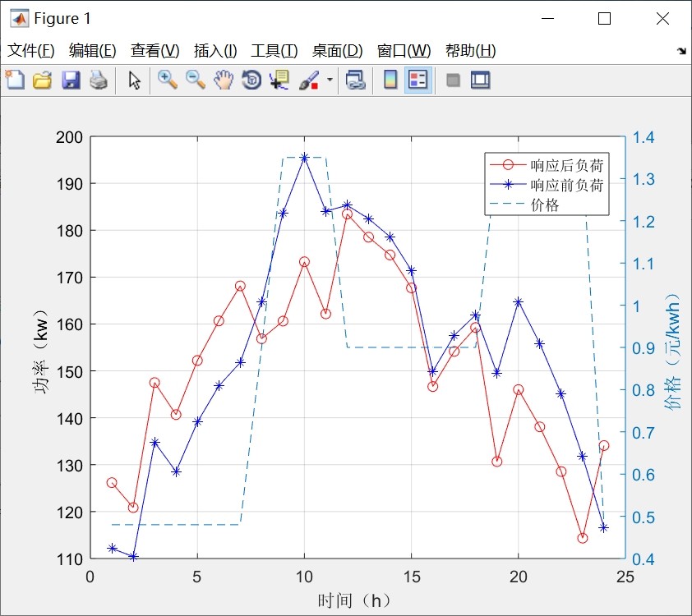The image size is (692, 616).
Task: Click the x-axis label 时间（h）
Action: pyautogui.click(x=354, y=600)
